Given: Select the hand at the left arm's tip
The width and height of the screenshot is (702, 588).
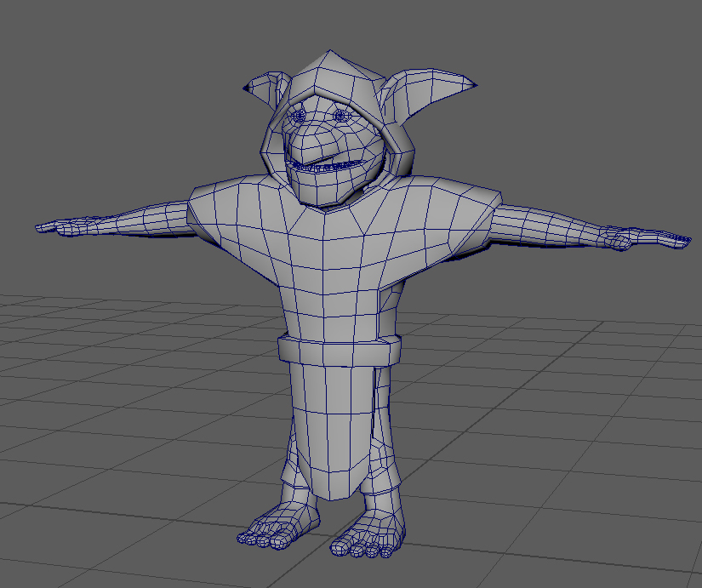Looking at the screenshot, I should point(64,226).
